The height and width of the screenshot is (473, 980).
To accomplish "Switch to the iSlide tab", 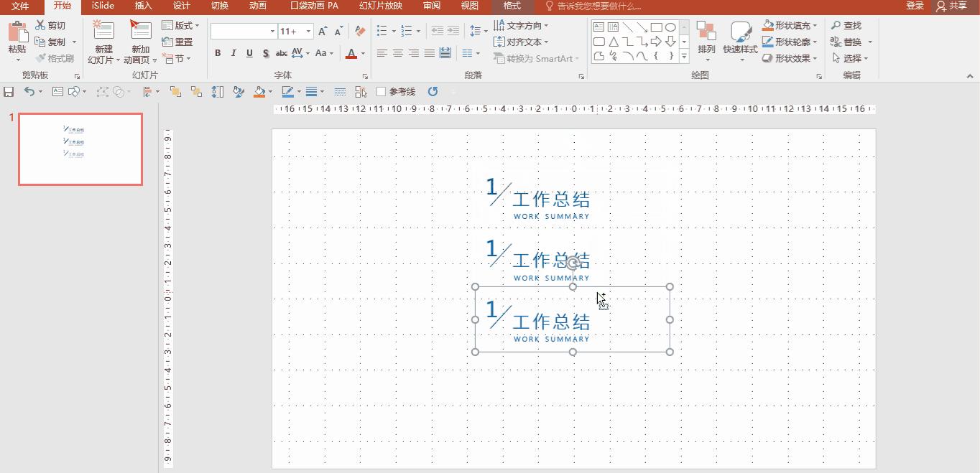I will (103, 6).
